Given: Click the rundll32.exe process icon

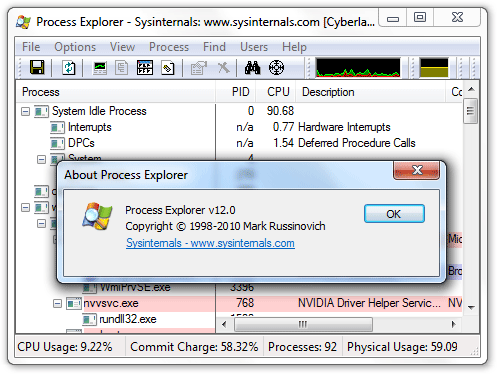Looking at the screenshot, I should tap(89, 319).
